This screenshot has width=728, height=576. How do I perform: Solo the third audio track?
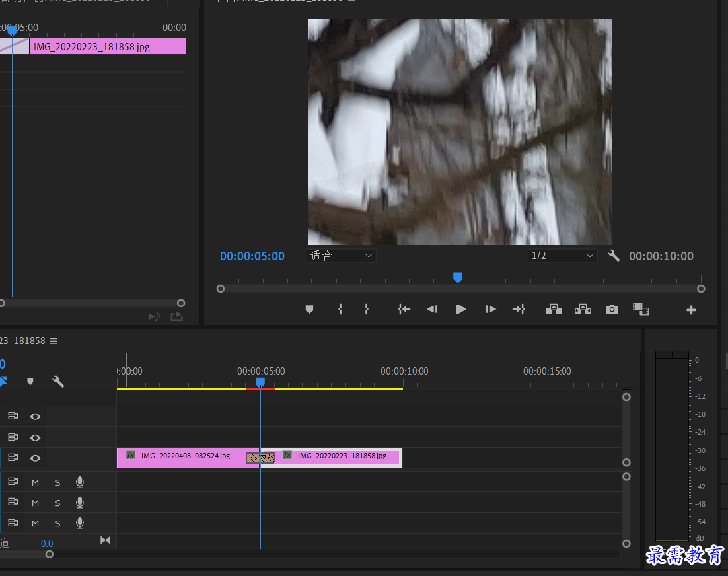57,524
